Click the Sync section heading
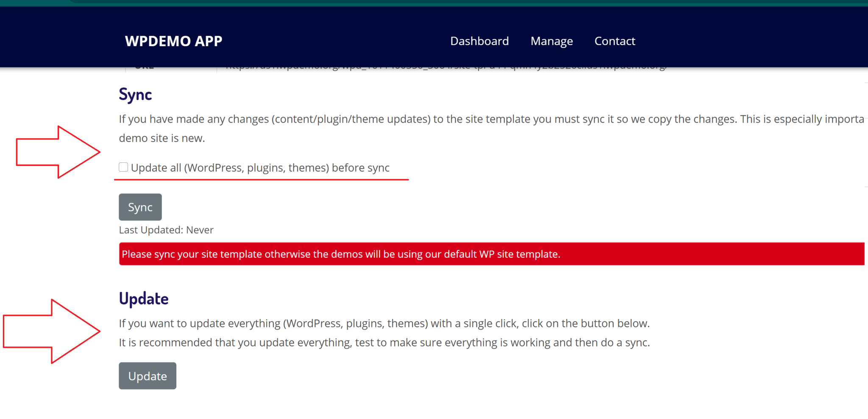Screen dimensions: 868x419 tap(135, 94)
